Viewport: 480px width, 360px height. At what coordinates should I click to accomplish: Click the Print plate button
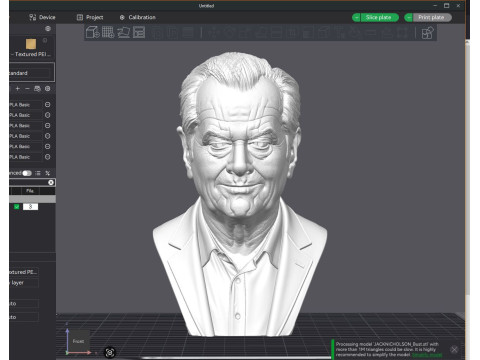[x=432, y=17]
